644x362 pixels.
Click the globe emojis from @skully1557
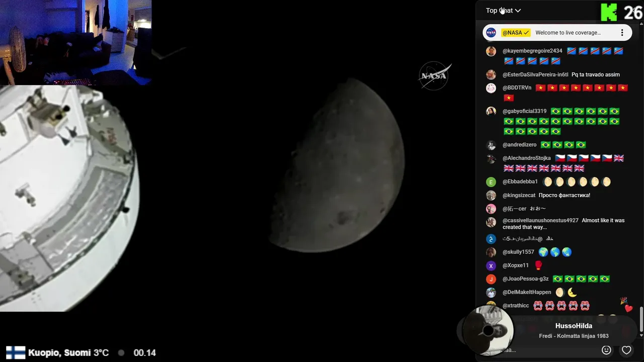pos(555,252)
